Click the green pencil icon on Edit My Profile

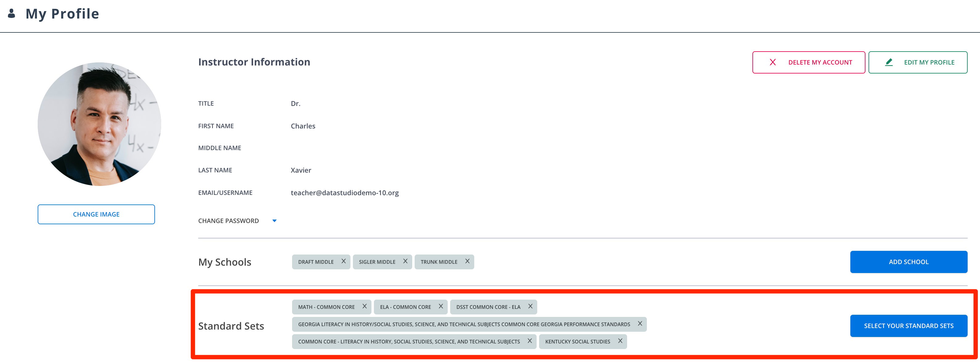[889, 62]
